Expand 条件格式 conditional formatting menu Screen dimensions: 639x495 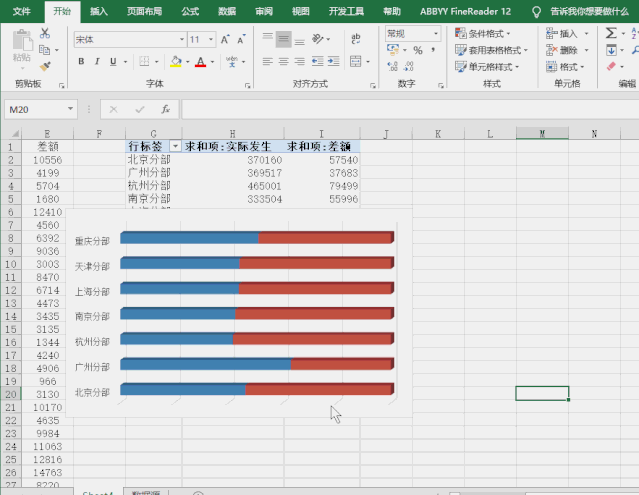point(483,33)
